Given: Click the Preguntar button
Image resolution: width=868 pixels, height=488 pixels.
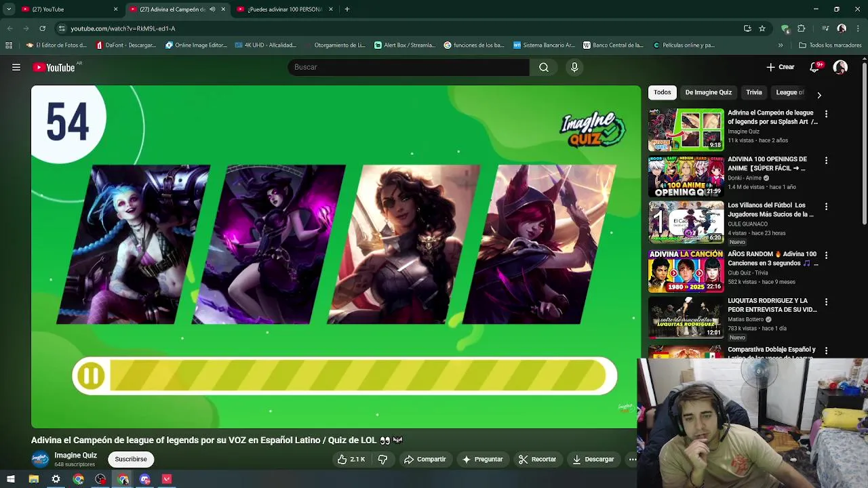Looking at the screenshot, I should click(x=482, y=459).
